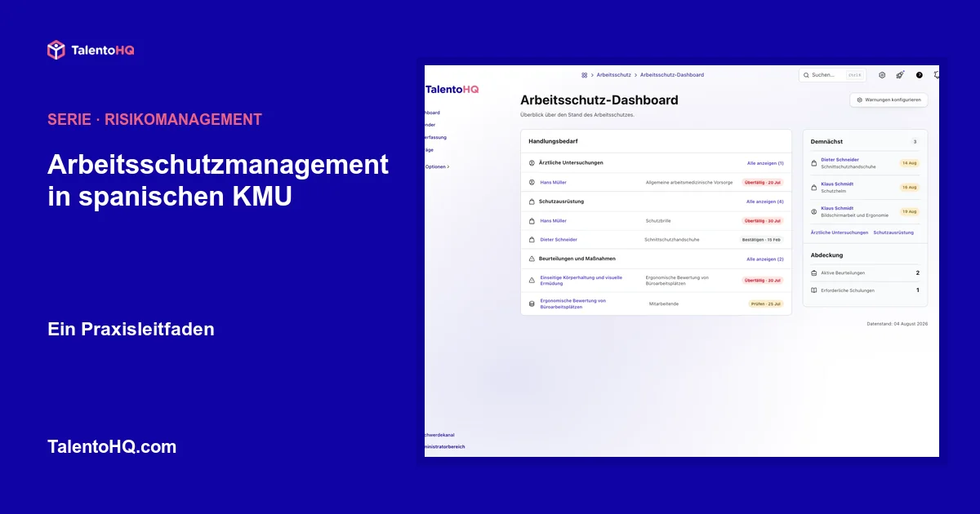This screenshot has height=514, width=980.
Task: Open Klaus Schmidt Bildschirmarbeit entry
Action: pyautogui.click(x=837, y=208)
